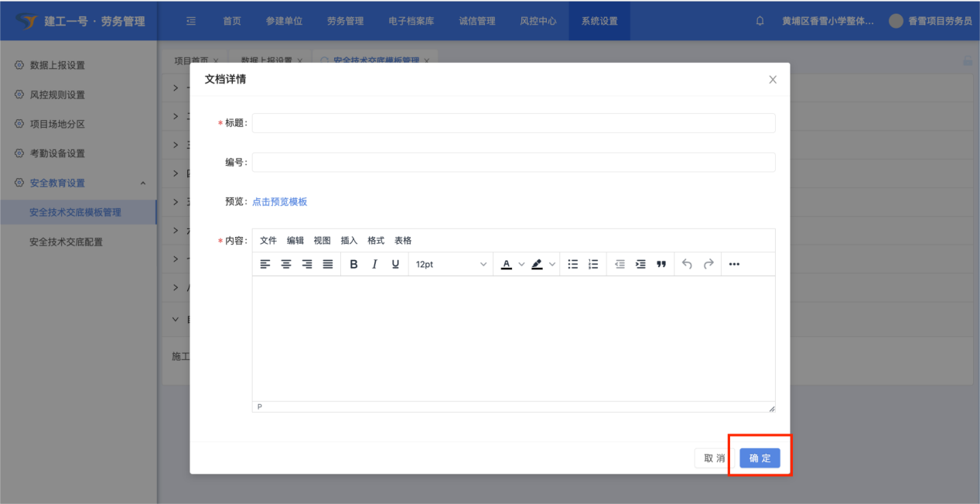Viewport: 980px width, 504px height.
Task: Click the 点击预览模板 link
Action: (x=279, y=202)
